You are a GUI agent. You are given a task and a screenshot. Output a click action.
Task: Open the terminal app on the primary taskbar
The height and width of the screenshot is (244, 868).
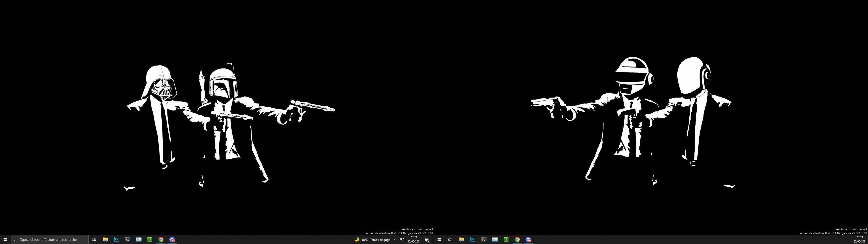click(x=127, y=240)
